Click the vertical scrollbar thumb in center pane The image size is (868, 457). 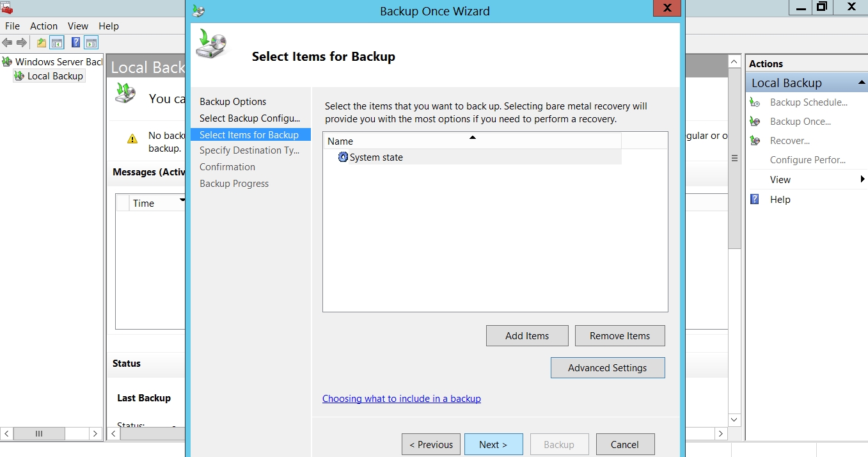[x=734, y=159]
